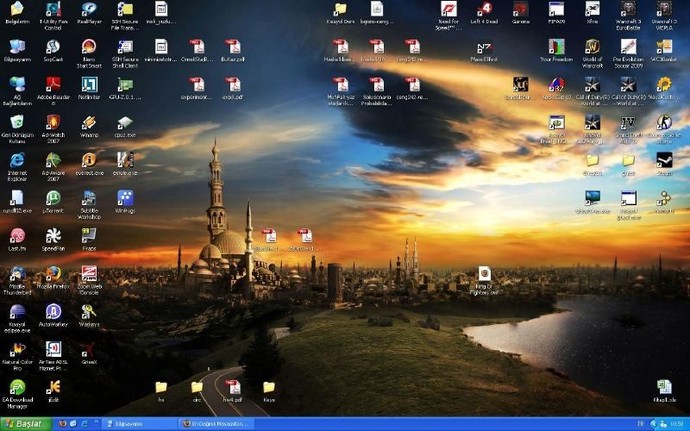Image resolution: width=690 pixels, height=431 pixels.
Task: Launch the Xfire shortcut
Action: click(592, 9)
